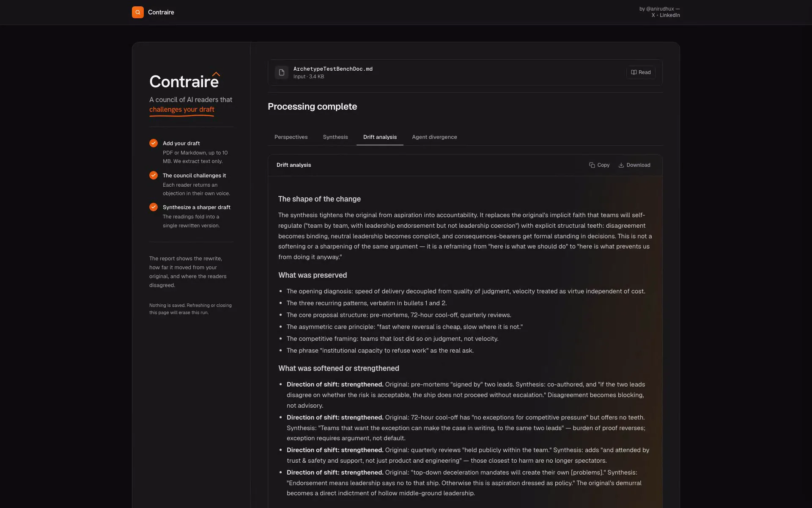Click the checkmark icon beside Add your draft

(x=154, y=143)
